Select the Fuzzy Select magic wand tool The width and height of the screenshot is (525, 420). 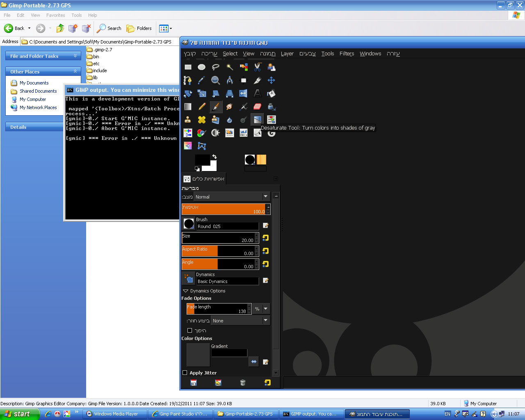[230, 67]
